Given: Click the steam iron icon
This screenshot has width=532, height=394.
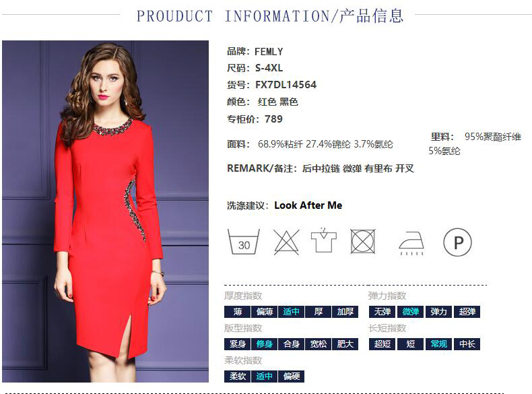Looking at the screenshot, I should pos(411,243).
